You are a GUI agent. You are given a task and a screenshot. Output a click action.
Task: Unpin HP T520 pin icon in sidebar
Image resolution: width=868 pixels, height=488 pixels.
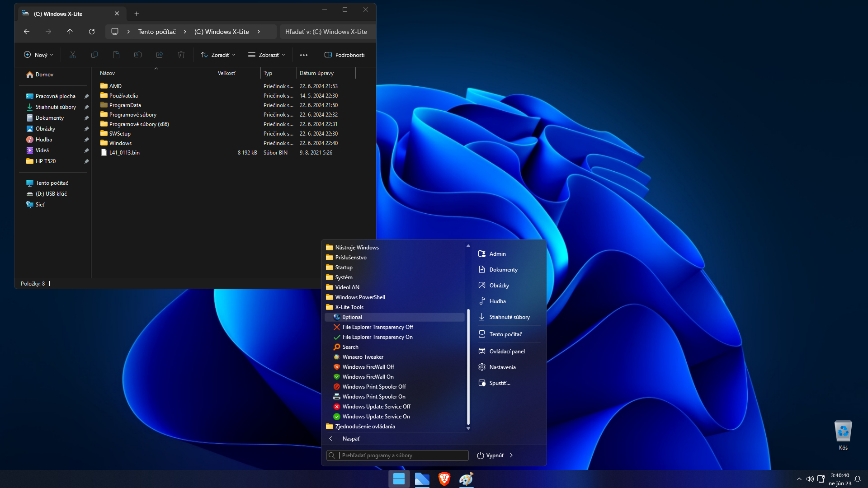86,161
